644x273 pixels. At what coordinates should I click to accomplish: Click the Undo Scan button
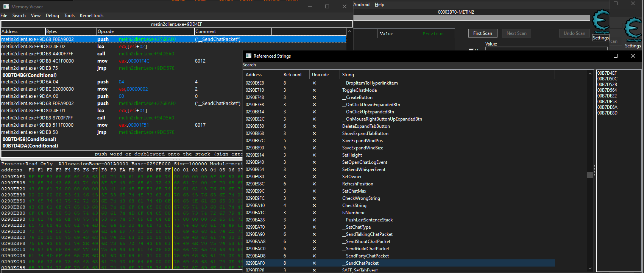click(574, 33)
